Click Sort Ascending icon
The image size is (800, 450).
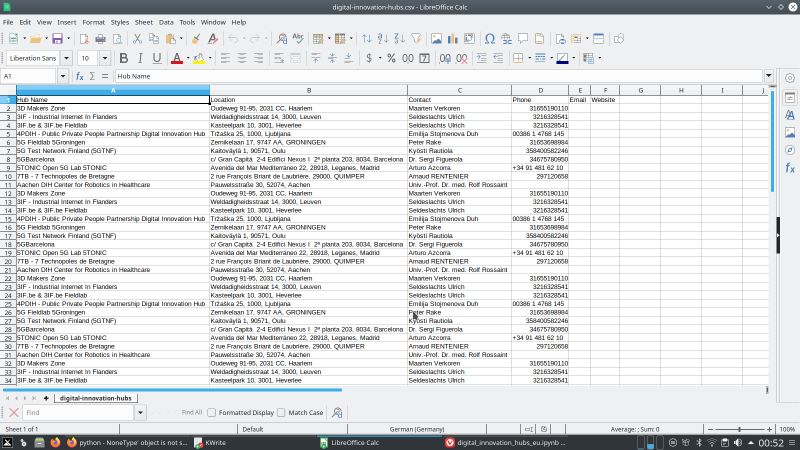coord(383,39)
